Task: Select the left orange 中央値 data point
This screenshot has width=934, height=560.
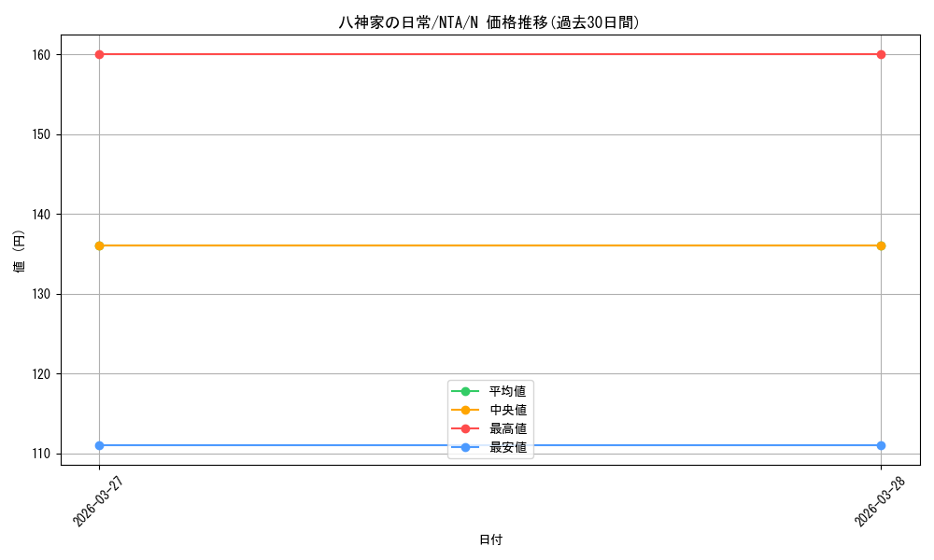Action: (x=98, y=245)
